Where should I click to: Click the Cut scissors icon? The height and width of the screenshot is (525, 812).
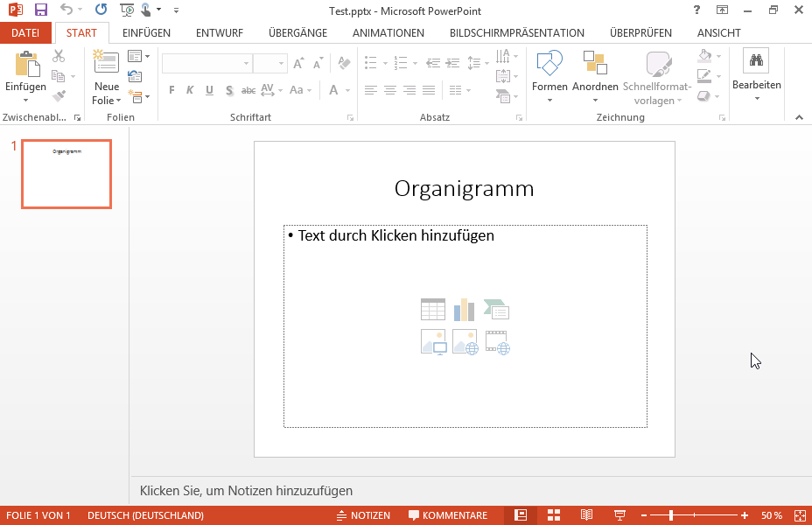[x=59, y=56]
